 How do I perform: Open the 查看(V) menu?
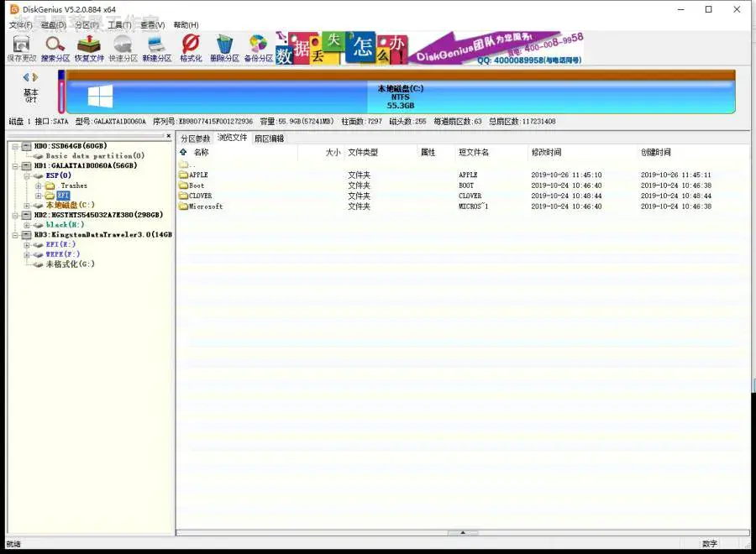point(152,25)
